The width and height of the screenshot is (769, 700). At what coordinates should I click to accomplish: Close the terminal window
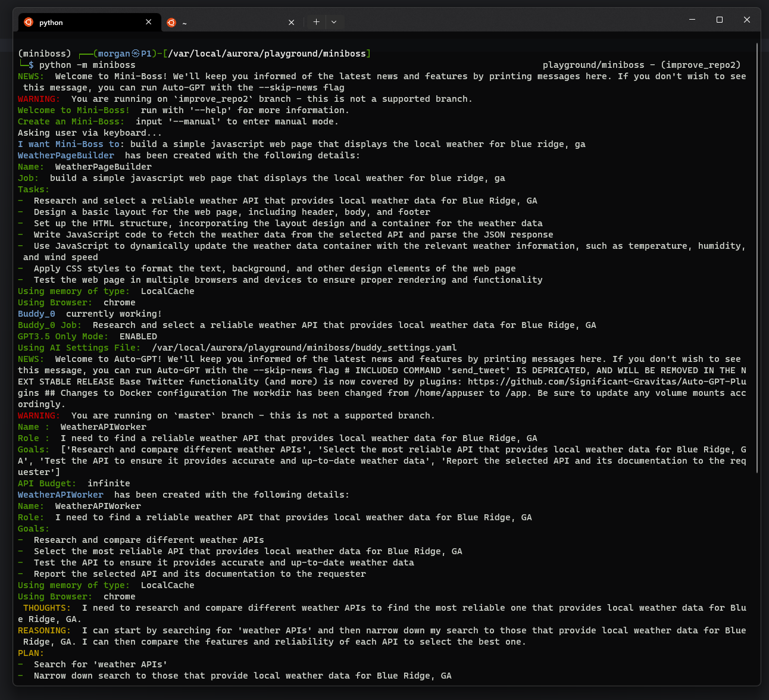[747, 20]
